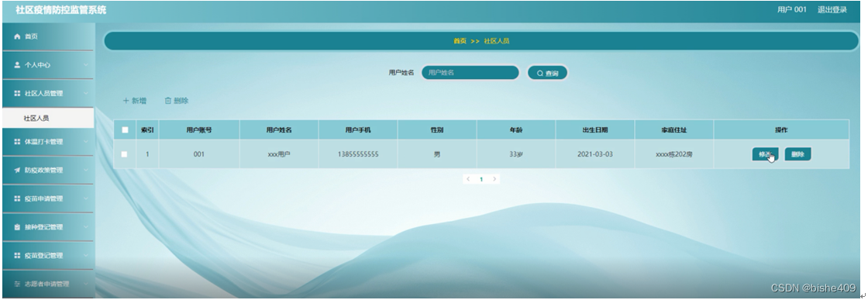Click the 用户账号 column header
Viewport: 868px width, 300px height.
click(x=198, y=130)
